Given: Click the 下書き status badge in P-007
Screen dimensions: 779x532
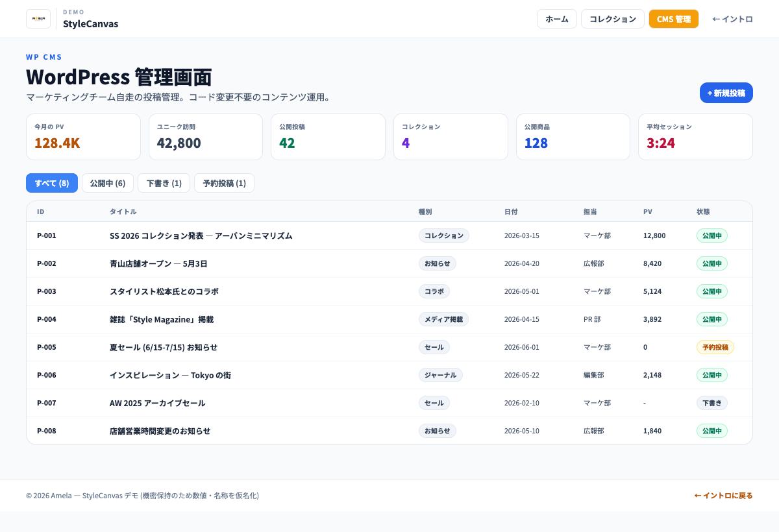Looking at the screenshot, I should [712, 403].
